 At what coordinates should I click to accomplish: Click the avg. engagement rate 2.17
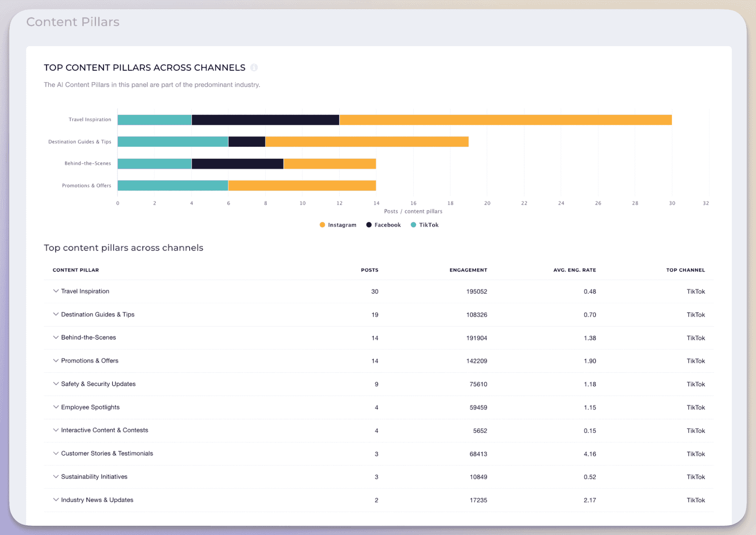(590, 500)
